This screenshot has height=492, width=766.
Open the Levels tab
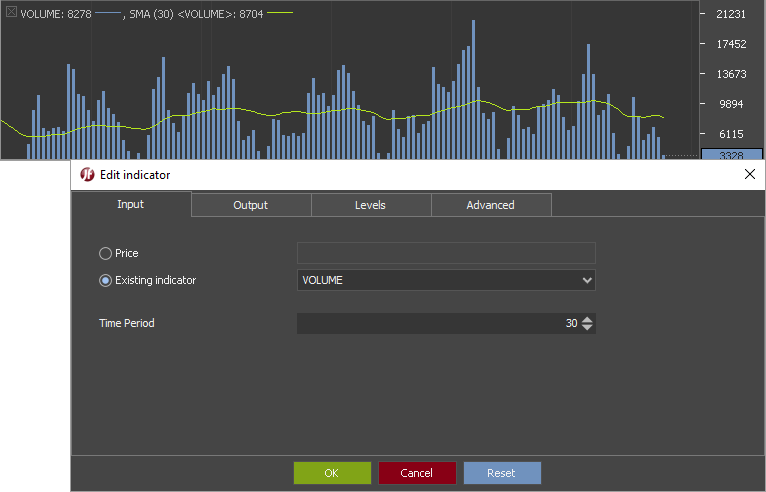click(x=371, y=205)
